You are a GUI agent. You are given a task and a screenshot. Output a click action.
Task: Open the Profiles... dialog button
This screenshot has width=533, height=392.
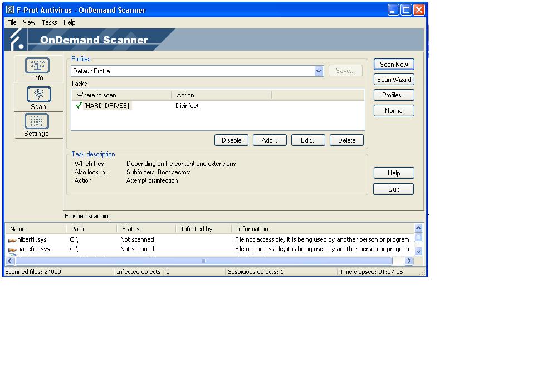(394, 95)
